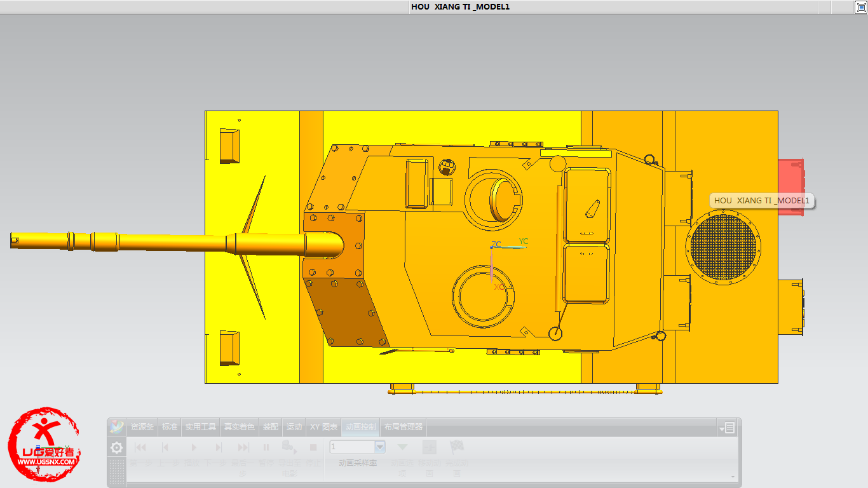Click the 动画采样率 label
Viewport: 868px width, 488px height.
358,463
